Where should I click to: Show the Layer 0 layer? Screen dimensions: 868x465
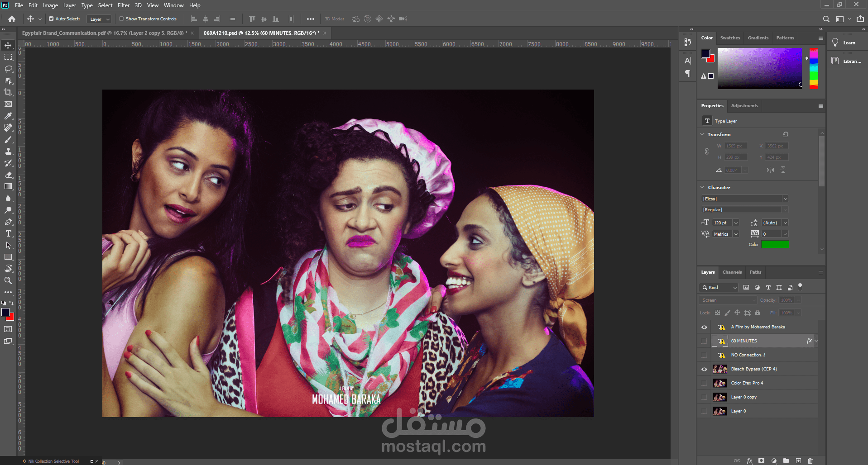[x=704, y=411]
